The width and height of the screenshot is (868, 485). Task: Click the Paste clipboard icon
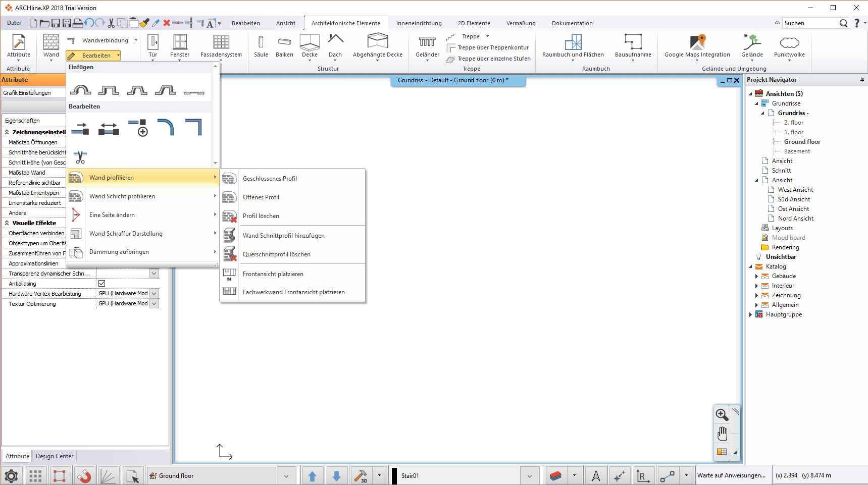pyautogui.click(x=133, y=23)
